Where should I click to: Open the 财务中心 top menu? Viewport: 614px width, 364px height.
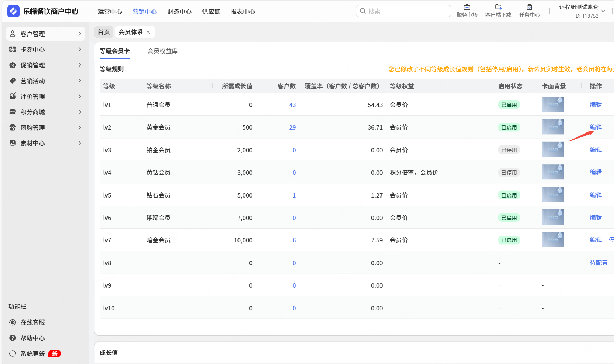tap(179, 12)
